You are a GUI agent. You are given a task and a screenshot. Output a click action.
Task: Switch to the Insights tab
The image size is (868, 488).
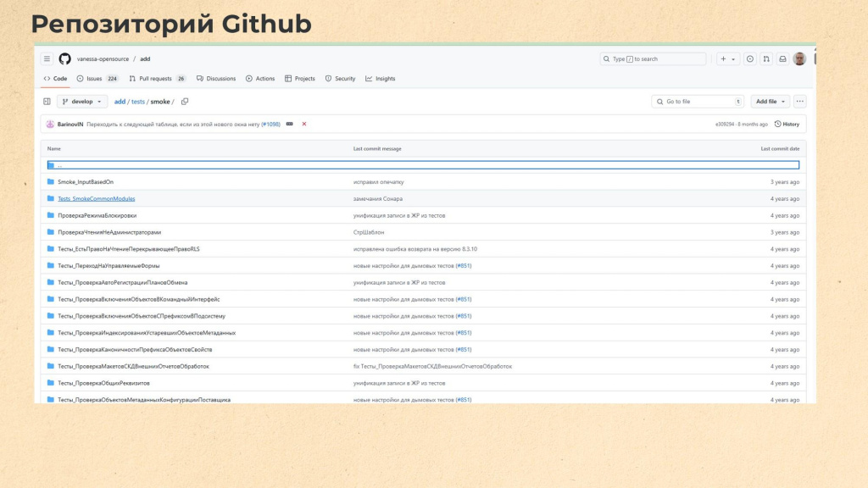[381, 79]
